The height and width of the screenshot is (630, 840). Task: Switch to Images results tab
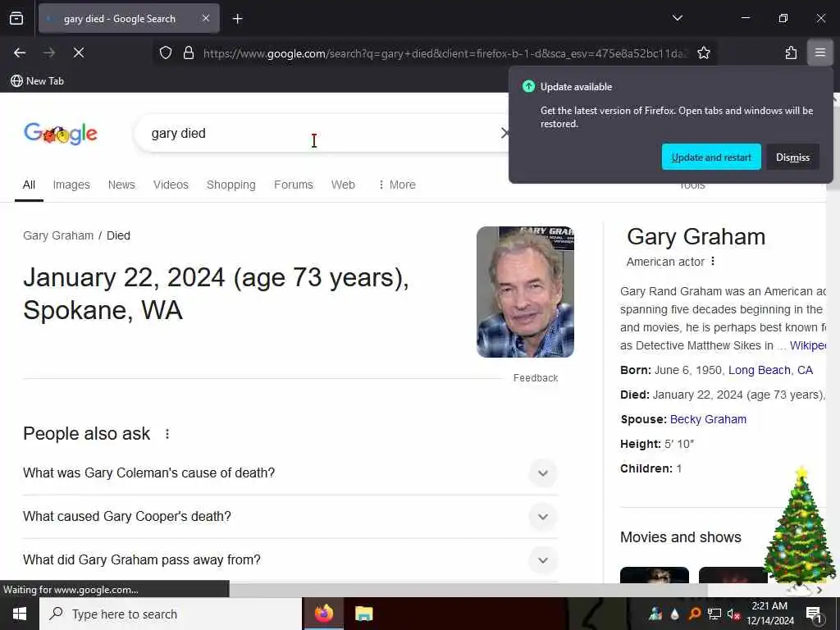click(x=71, y=185)
